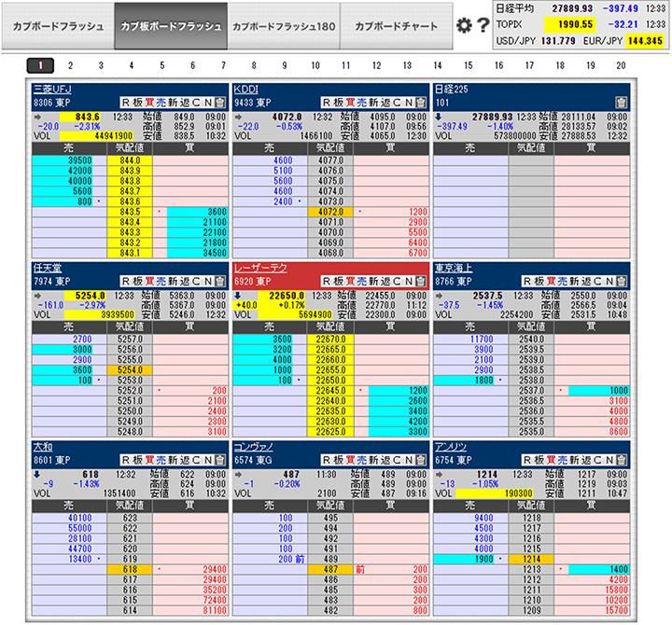Click 日経平均 value 27889.93 in ticker
This screenshot has width=672, height=625.
coord(572,8)
